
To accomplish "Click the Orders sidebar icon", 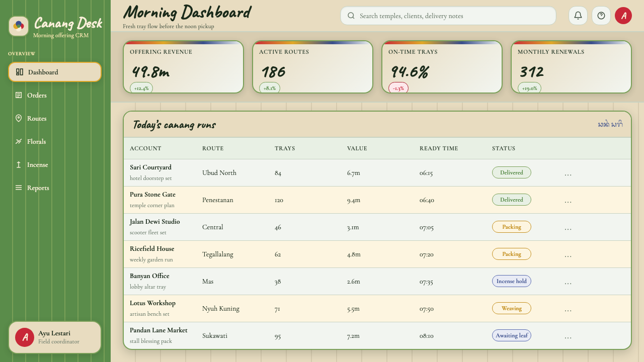I will [19, 95].
